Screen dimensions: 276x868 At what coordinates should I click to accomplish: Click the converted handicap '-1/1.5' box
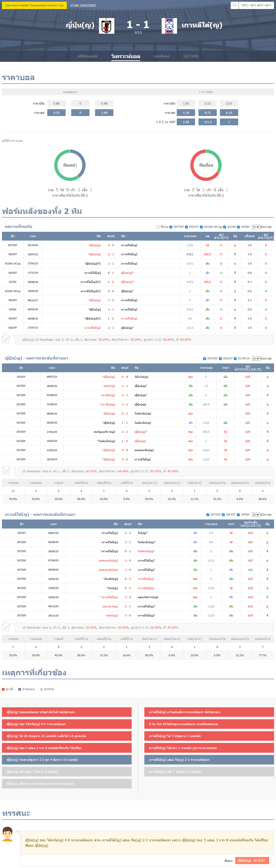click(x=208, y=122)
